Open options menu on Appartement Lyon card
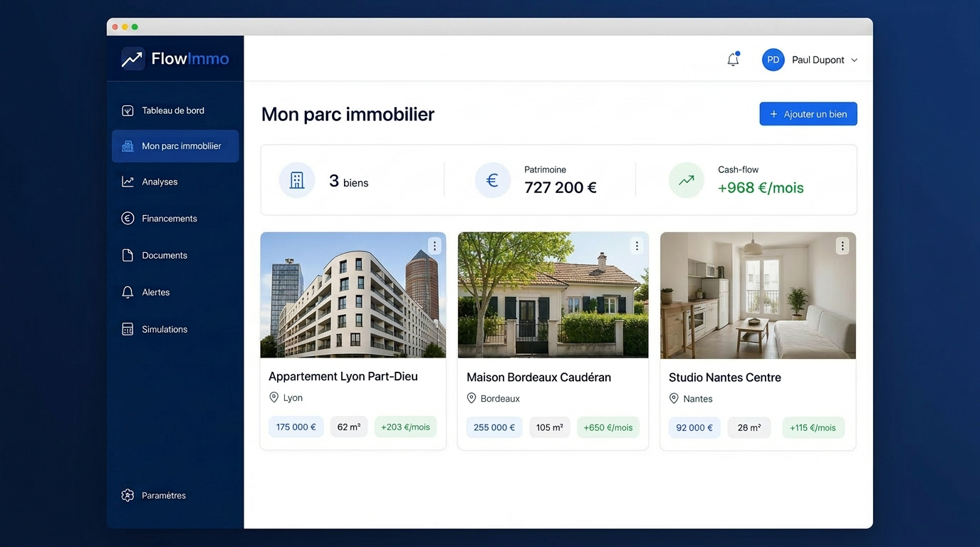This screenshot has height=547, width=980. (434, 246)
